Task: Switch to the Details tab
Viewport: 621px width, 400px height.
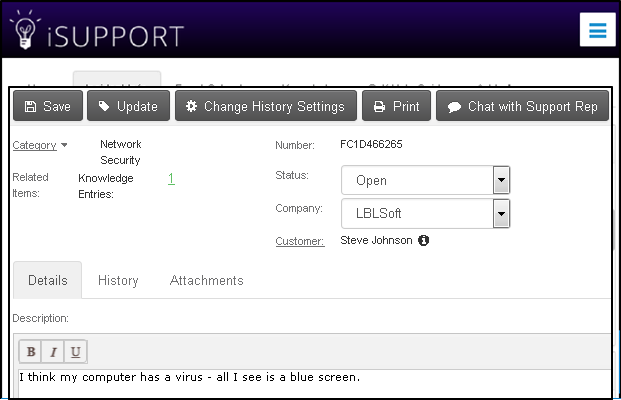Action: [48, 280]
